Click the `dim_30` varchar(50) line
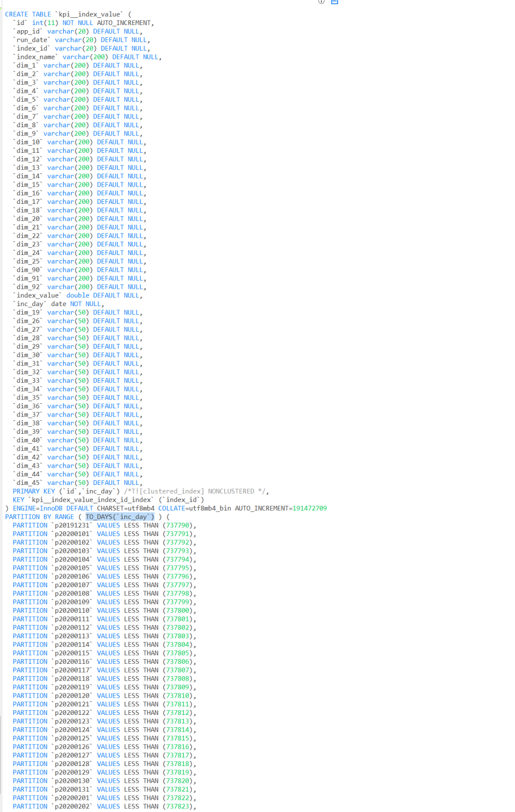The width and height of the screenshot is (515, 812). [78, 355]
